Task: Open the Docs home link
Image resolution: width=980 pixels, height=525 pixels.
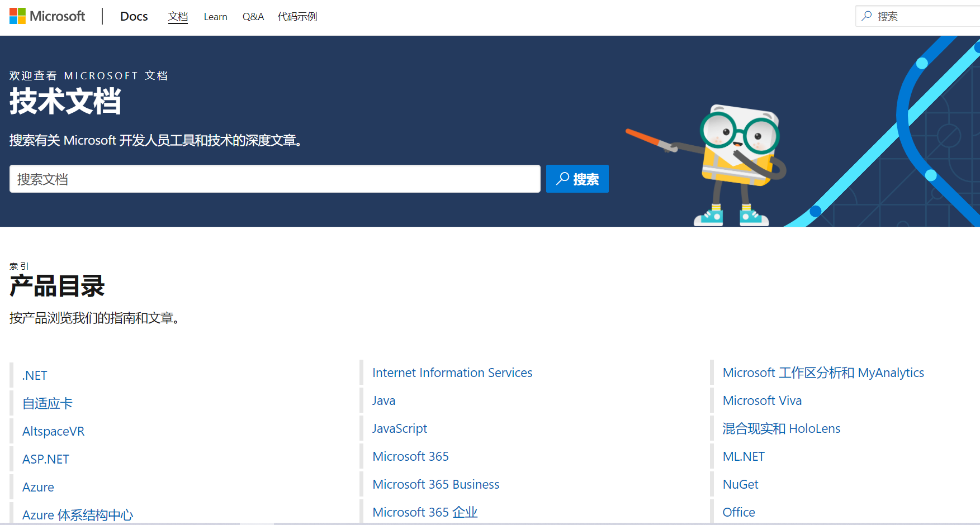Action: click(134, 17)
